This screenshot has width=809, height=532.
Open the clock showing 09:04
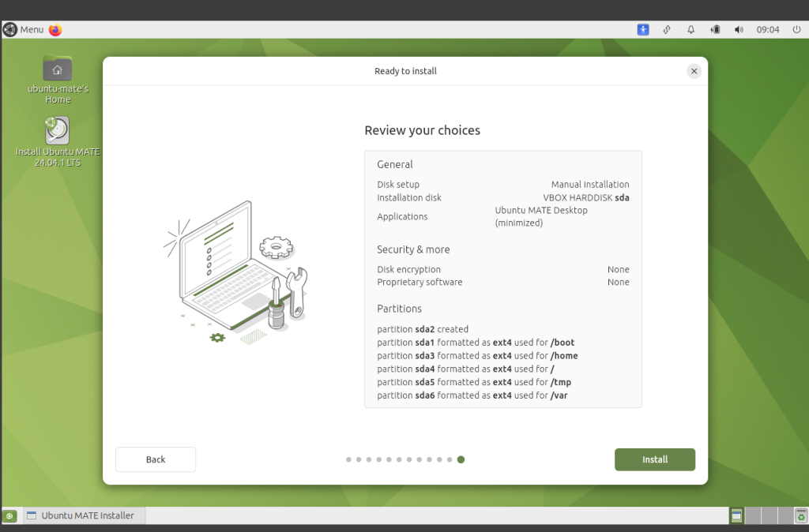click(x=768, y=30)
